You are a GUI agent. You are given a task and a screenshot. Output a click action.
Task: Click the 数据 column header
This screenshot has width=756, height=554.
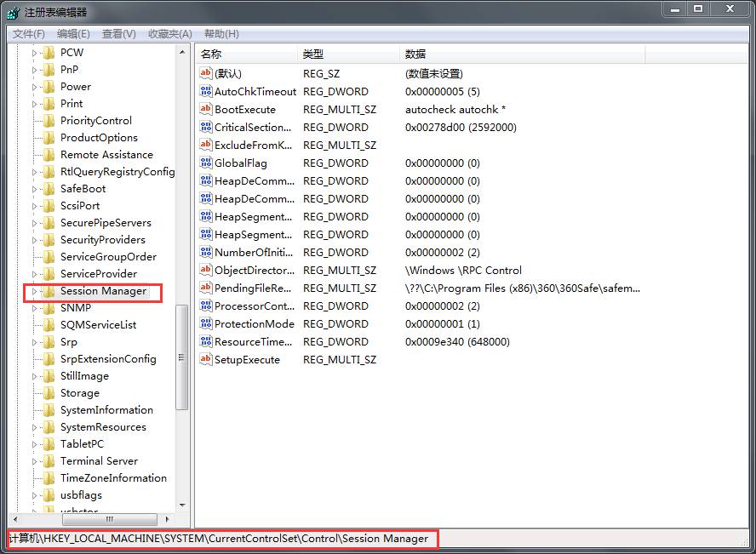click(521, 54)
